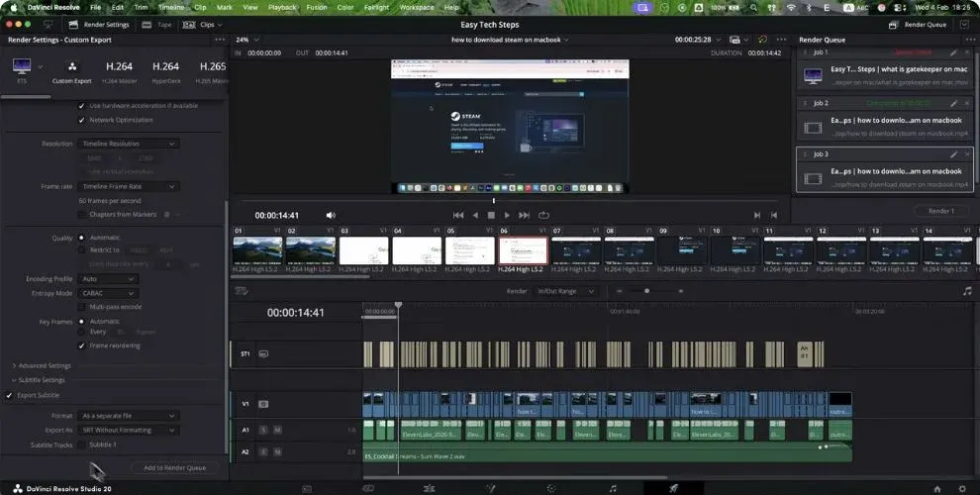Viewport: 980px width, 495px height.
Task: Open viewer zoom percentage dropdown
Action: pyautogui.click(x=246, y=40)
